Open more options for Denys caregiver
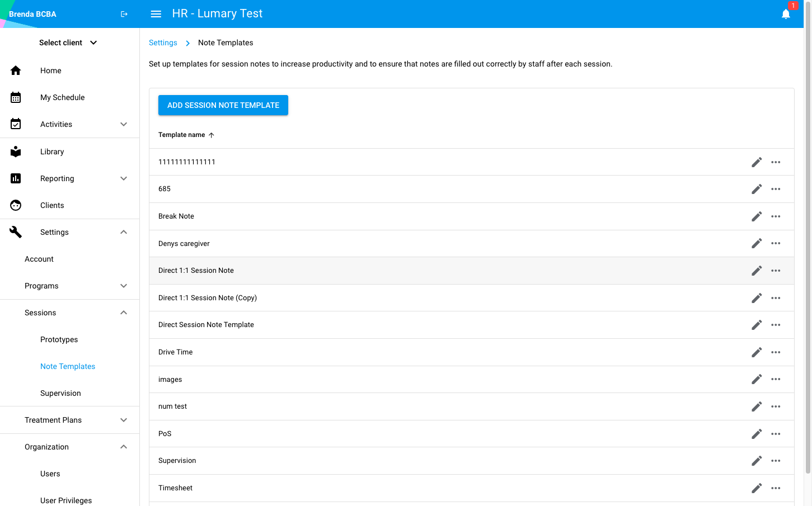The height and width of the screenshot is (506, 812). tap(776, 243)
